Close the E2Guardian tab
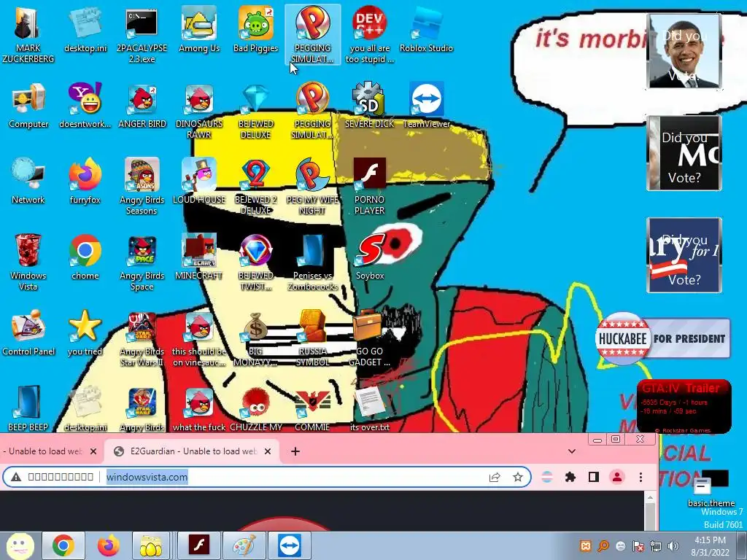747x560 pixels. point(268,451)
